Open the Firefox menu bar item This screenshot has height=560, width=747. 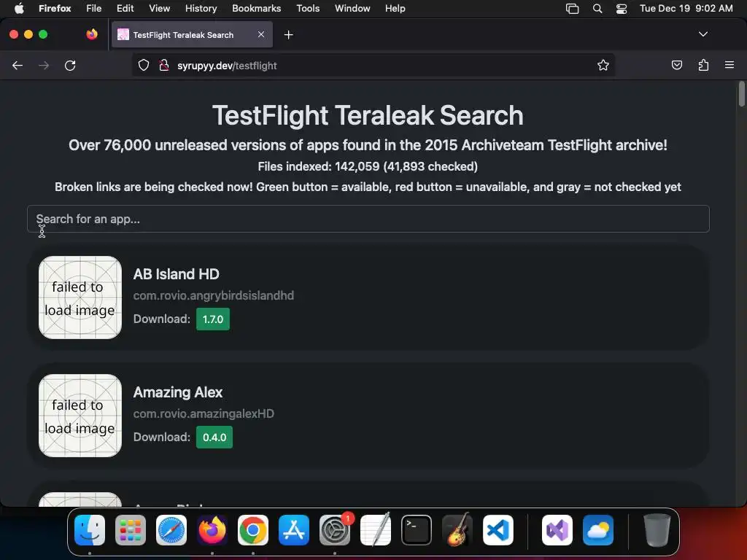click(55, 9)
